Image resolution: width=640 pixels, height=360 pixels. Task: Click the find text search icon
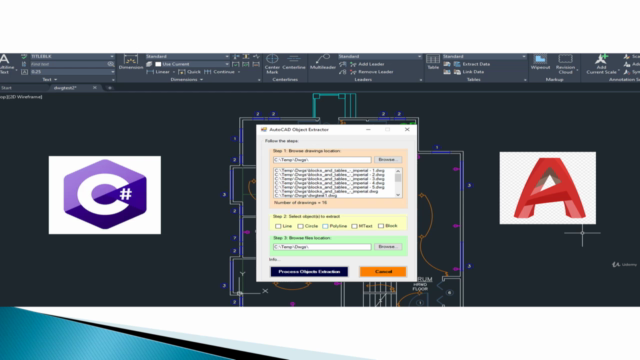coord(111,64)
